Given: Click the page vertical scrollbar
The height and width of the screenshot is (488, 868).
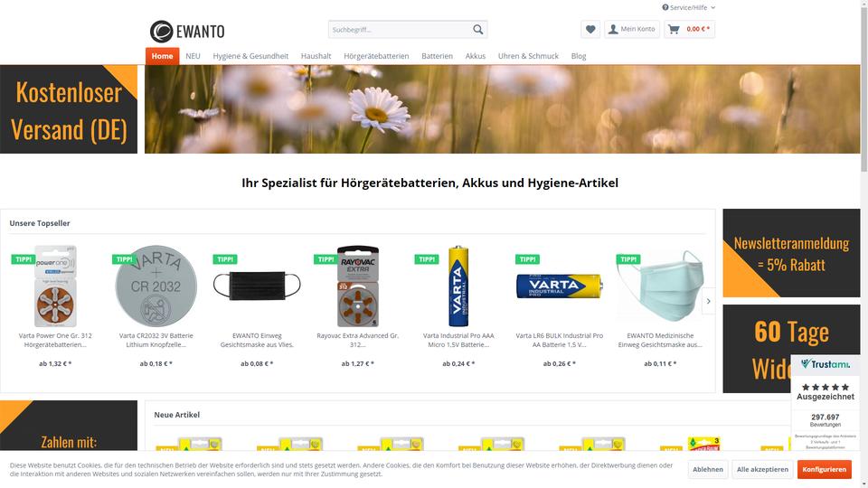Looking at the screenshot, I should pyautogui.click(x=864, y=89).
